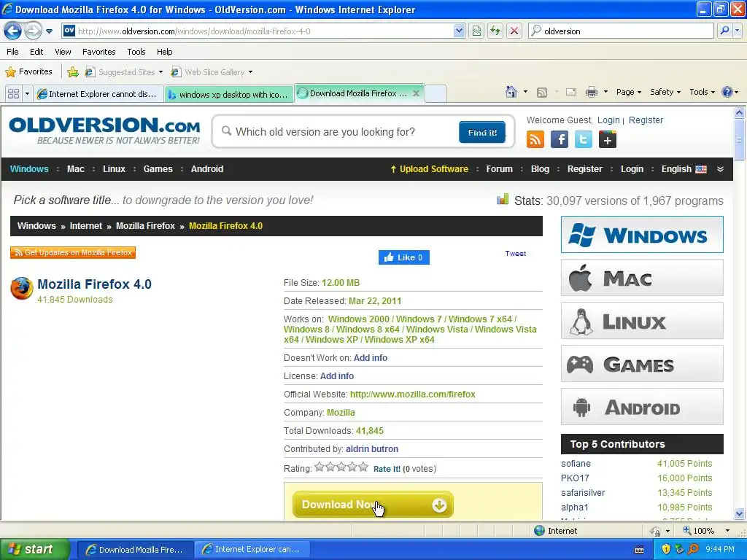Click the Games platform sidebar button
The width and height of the screenshot is (747, 560).
click(642, 364)
